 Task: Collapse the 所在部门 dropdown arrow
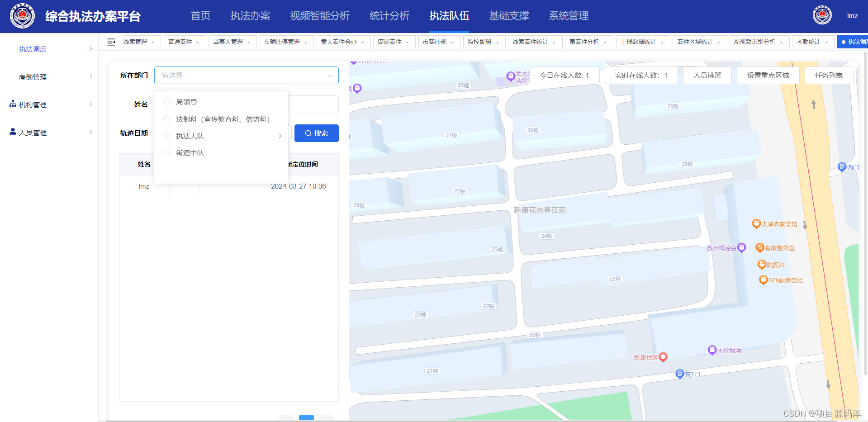330,76
